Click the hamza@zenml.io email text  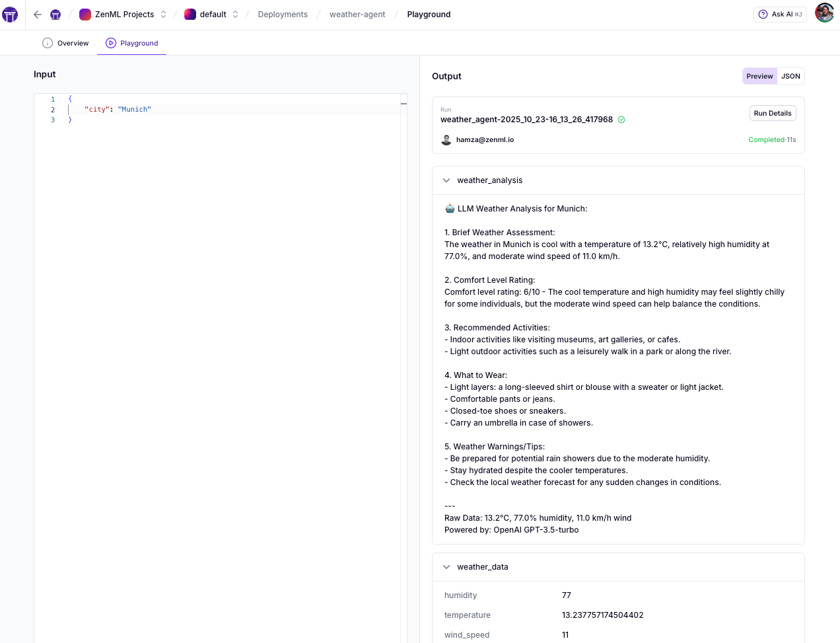[485, 139]
